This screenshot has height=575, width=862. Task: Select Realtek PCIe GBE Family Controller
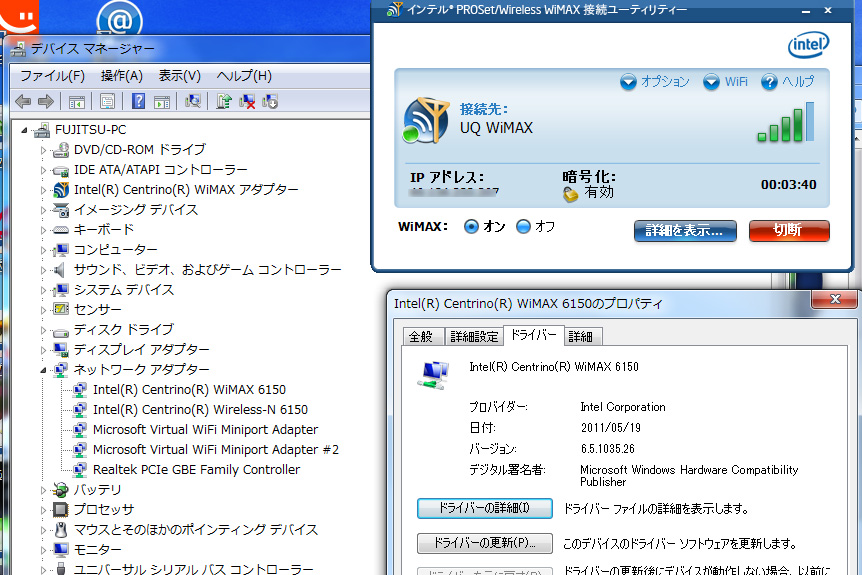196,469
